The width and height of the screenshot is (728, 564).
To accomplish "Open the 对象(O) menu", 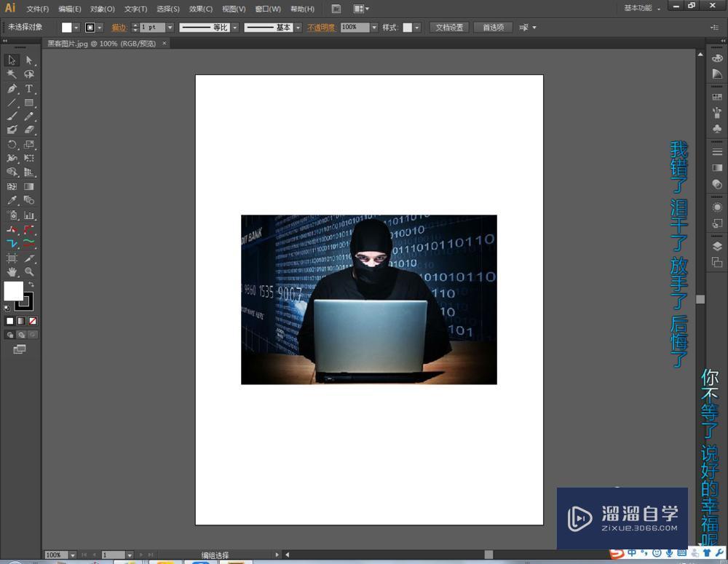I will (103, 9).
